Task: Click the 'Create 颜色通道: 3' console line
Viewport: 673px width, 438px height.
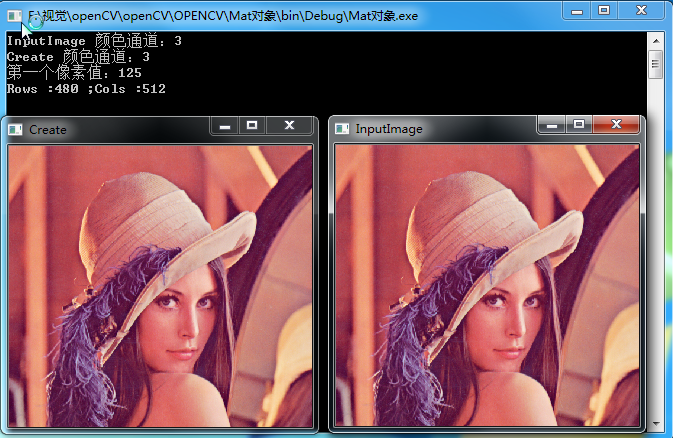Action: pos(78,57)
